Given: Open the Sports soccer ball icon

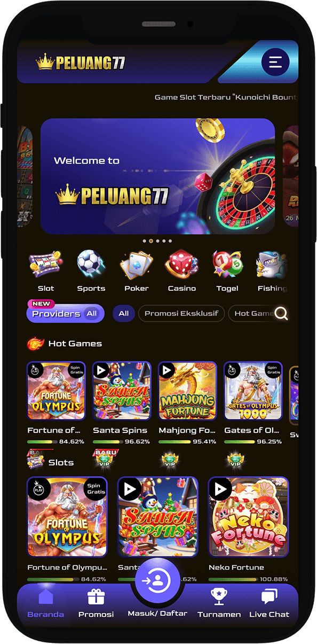Looking at the screenshot, I should tap(91, 265).
